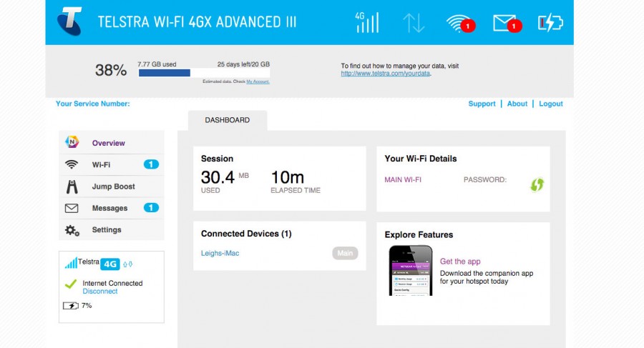Click the data transfer arrows icon in header

point(413,23)
